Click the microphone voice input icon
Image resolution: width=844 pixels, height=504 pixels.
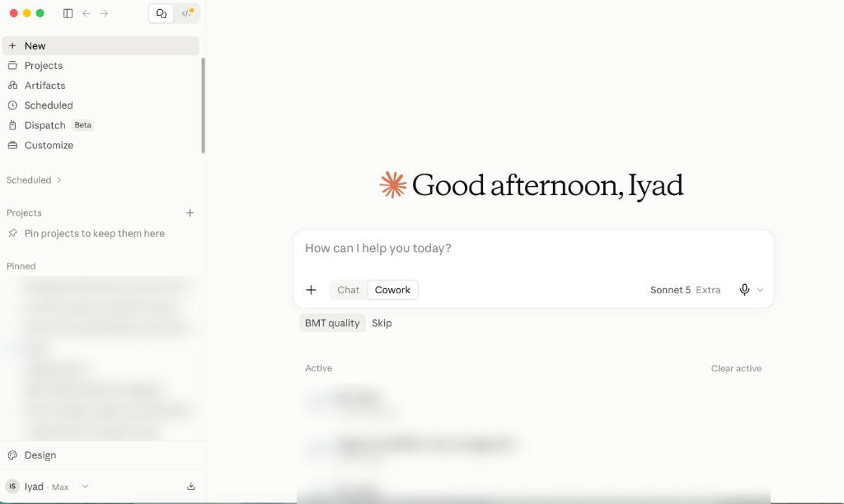point(744,290)
